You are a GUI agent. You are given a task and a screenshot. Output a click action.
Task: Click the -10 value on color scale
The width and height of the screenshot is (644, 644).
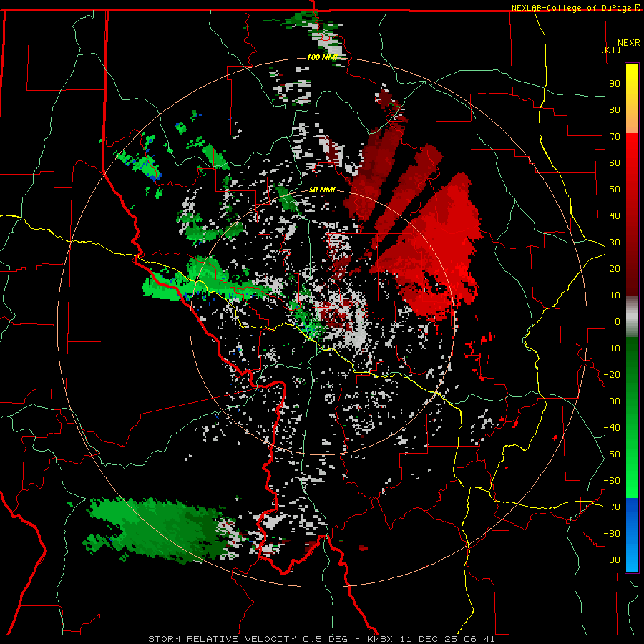[x=612, y=348]
